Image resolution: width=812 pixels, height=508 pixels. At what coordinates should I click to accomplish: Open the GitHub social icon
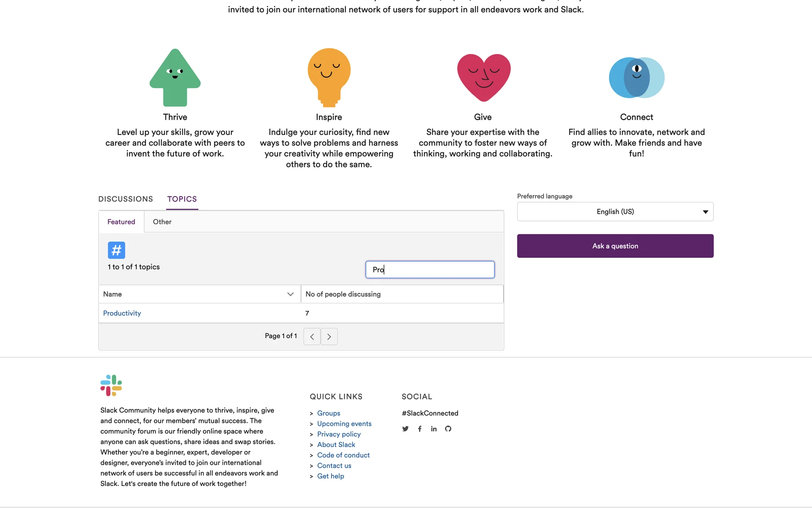[448, 429]
